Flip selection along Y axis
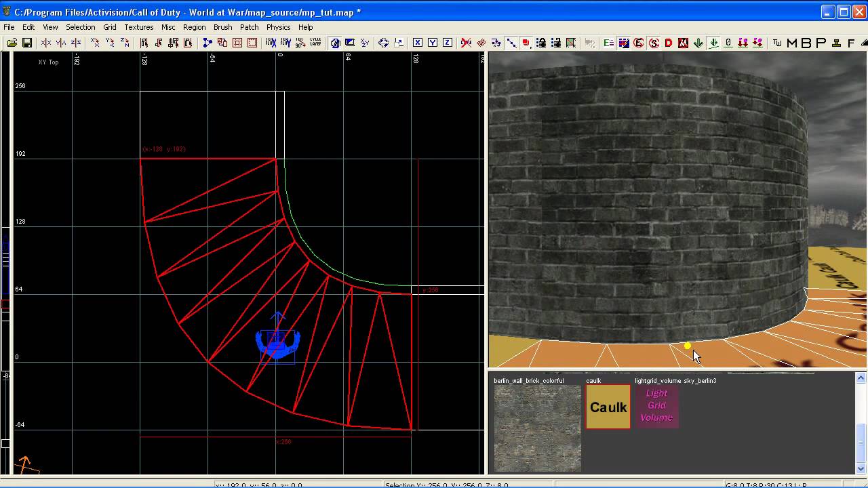The width and height of the screenshot is (868, 488). (61, 43)
